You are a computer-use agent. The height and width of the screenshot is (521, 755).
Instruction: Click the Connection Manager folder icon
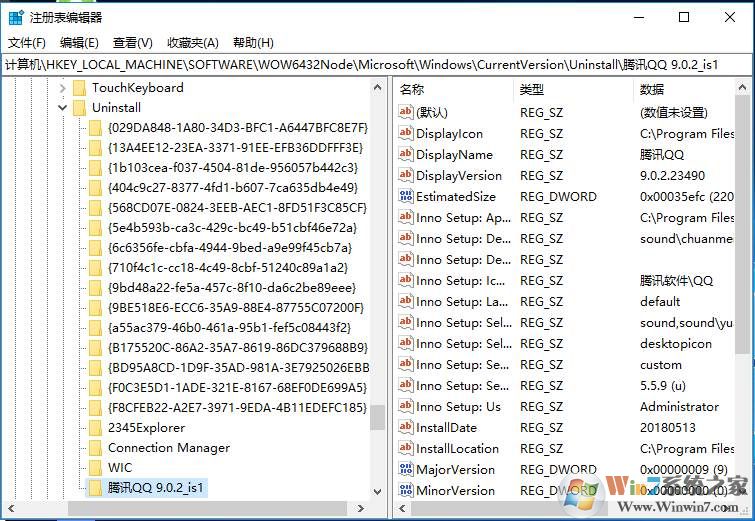click(x=95, y=448)
